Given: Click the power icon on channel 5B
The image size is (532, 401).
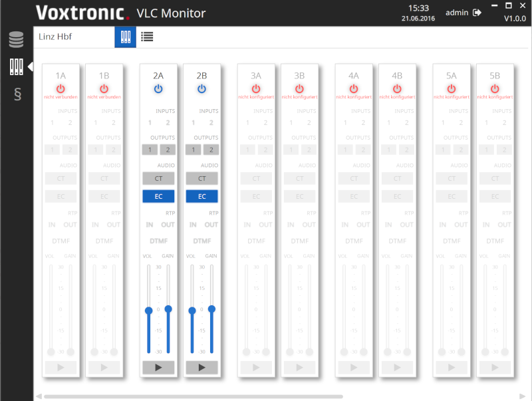Looking at the screenshot, I should [x=495, y=87].
